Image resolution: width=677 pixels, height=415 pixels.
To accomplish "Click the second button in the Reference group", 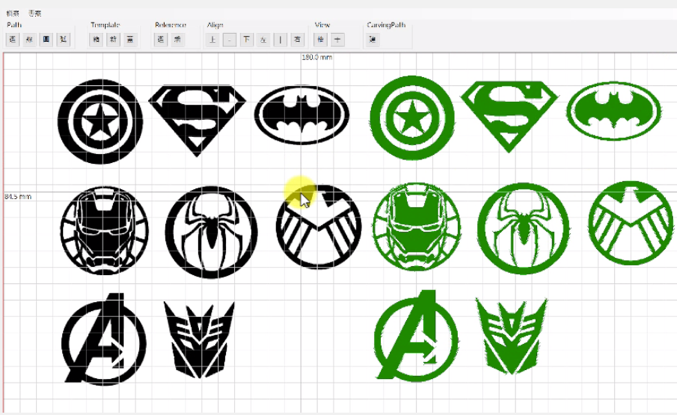I will (177, 40).
